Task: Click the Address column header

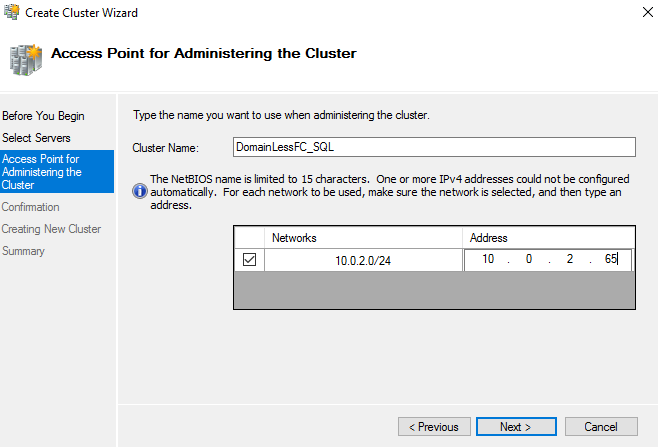Action: 548,238
